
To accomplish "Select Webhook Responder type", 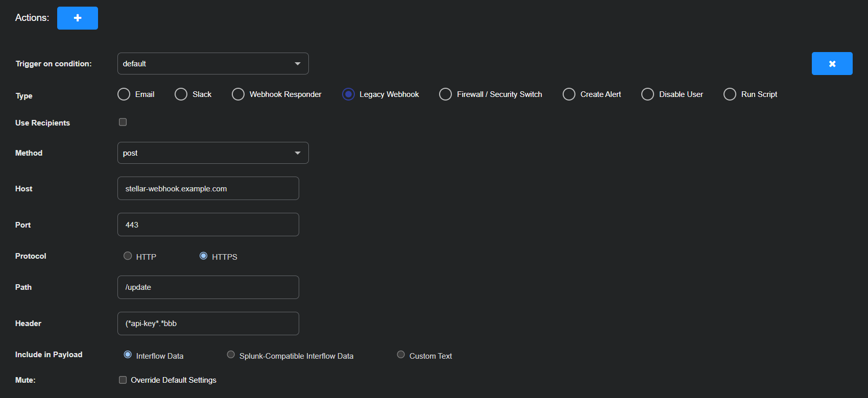I will click(x=238, y=94).
